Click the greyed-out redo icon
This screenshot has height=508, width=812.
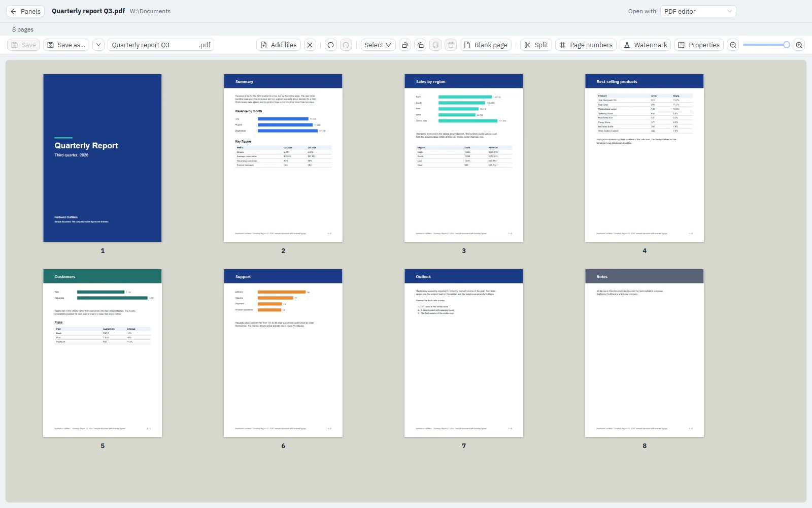click(x=346, y=45)
